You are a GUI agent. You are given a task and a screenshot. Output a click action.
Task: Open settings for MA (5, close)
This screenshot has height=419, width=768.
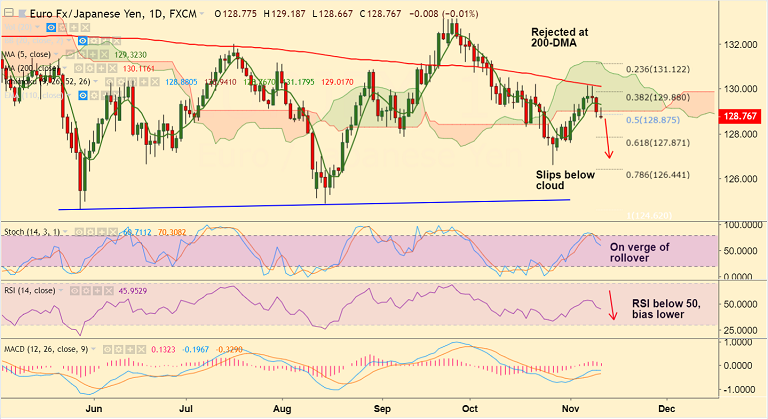[82, 54]
